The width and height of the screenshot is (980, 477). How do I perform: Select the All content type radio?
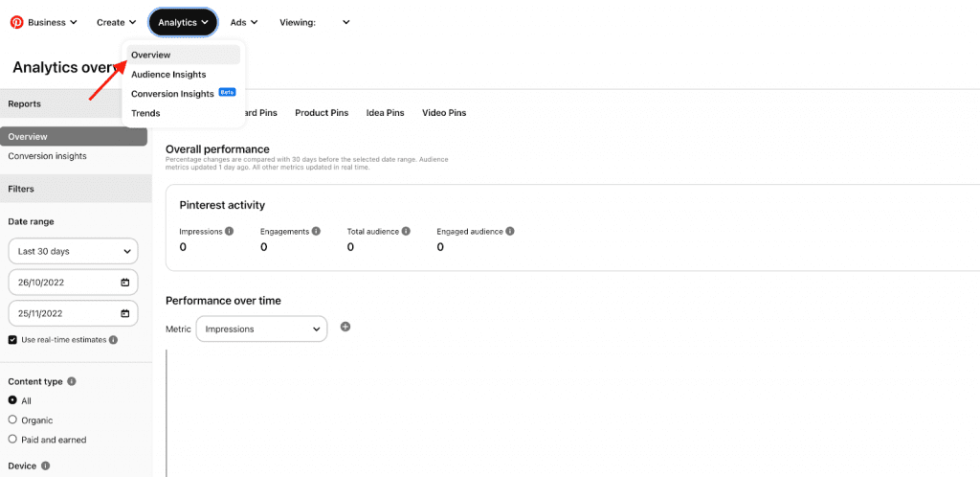click(12, 400)
